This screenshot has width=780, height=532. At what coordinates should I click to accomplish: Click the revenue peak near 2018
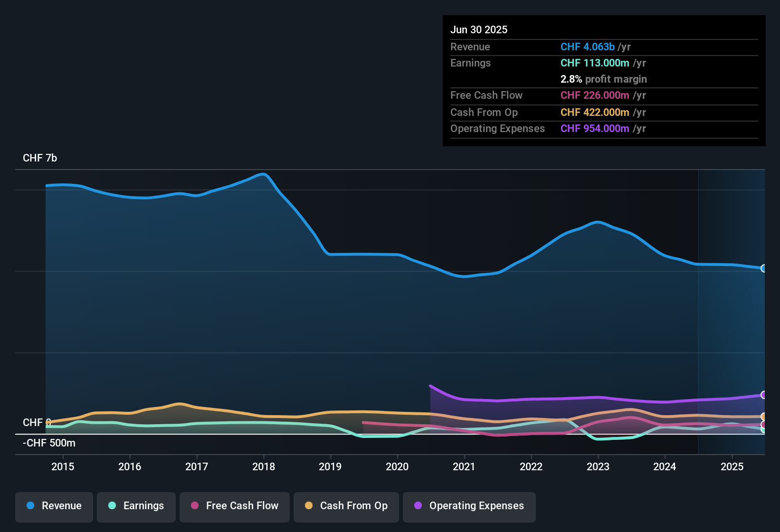tap(264, 174)
